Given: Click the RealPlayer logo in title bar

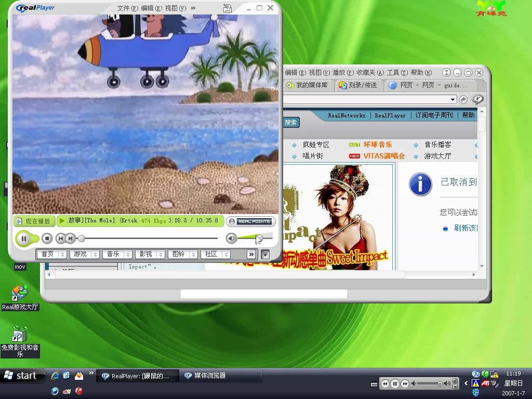Looking at the screenshot, I should coord(36,8).
